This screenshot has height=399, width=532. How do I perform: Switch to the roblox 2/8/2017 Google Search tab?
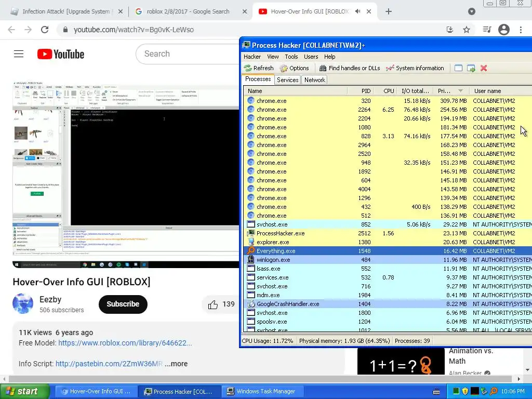pos(190,11)
